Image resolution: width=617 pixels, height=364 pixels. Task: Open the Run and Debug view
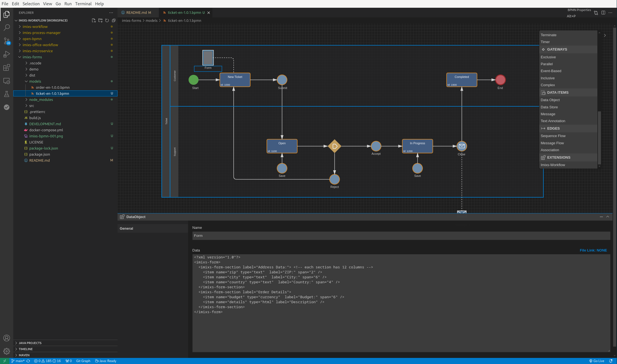click(x=7, y=54)
